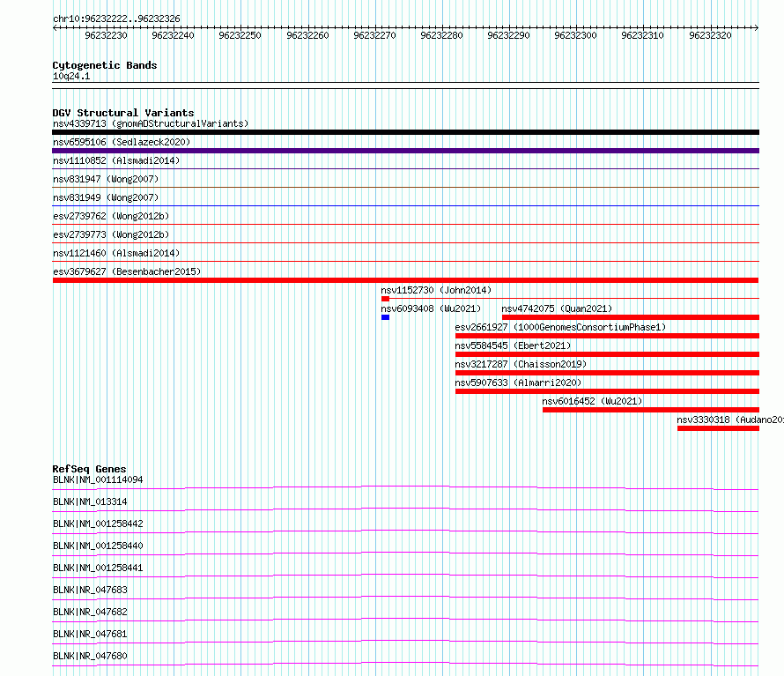Image resolution: width=784 pixels, height=676 pixels.
Task: Click the red nsv3217287 variant bar
Action: pos(607,373)
